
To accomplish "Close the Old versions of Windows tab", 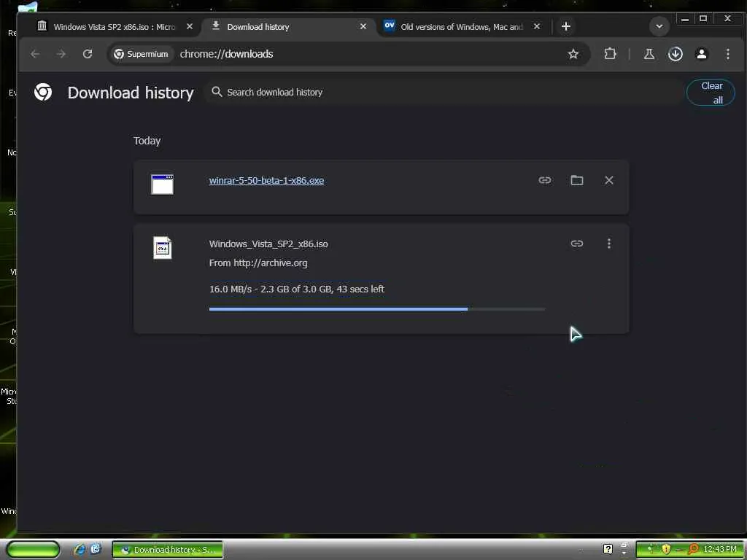I will point(537,27).
